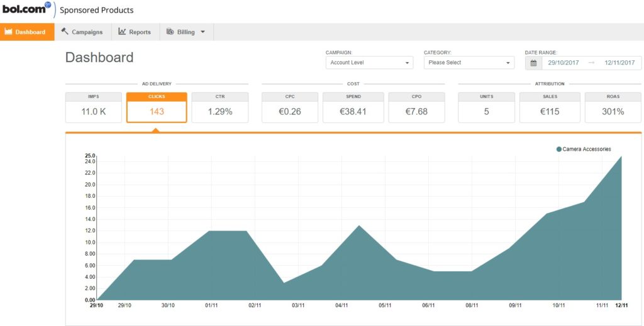
Task: Click the calendar icon in date range
Action: [x=533, y=63]
